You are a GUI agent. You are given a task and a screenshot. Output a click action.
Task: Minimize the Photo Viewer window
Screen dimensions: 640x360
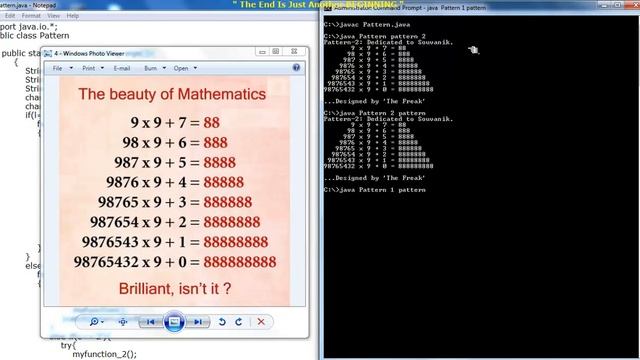click(262, 52)
